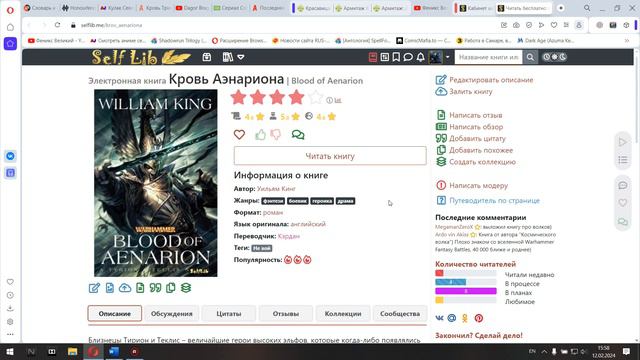Click the floating play button on right edge

pos(622,142)
